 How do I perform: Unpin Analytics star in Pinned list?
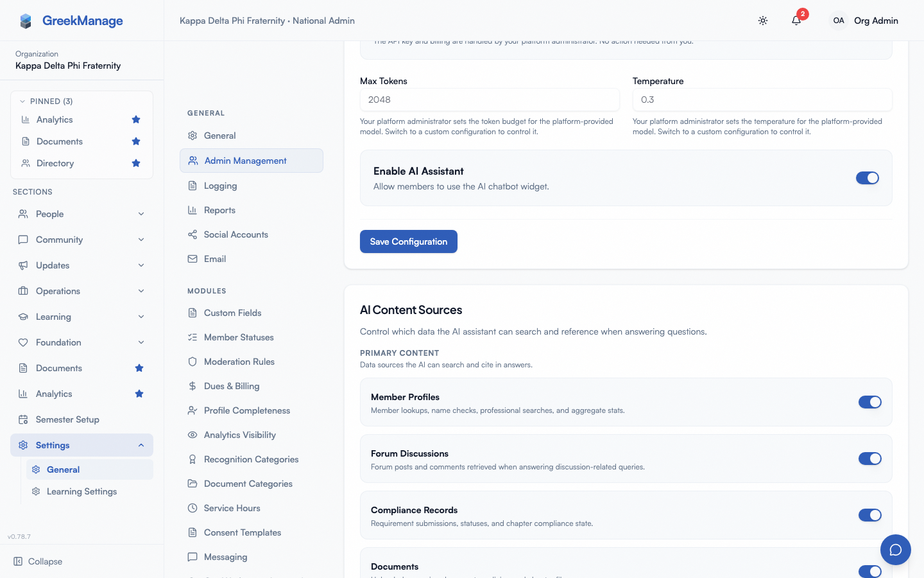coord(136,119)
